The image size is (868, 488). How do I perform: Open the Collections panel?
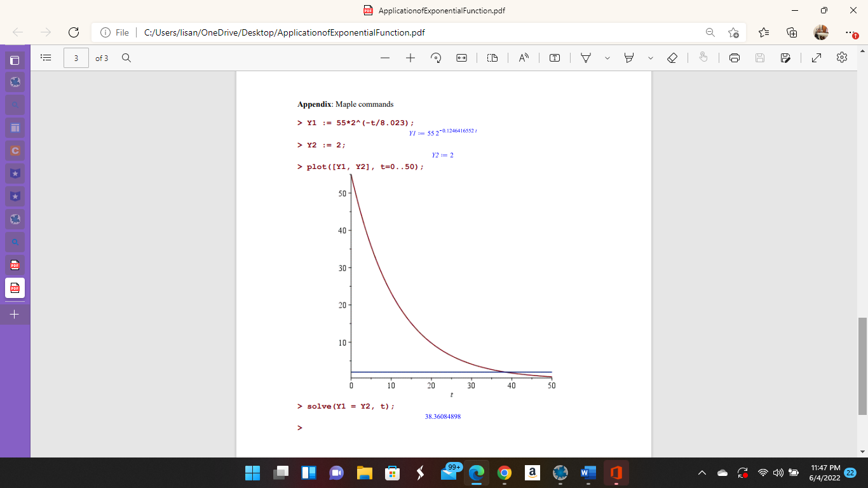click(x=792, y=32)
